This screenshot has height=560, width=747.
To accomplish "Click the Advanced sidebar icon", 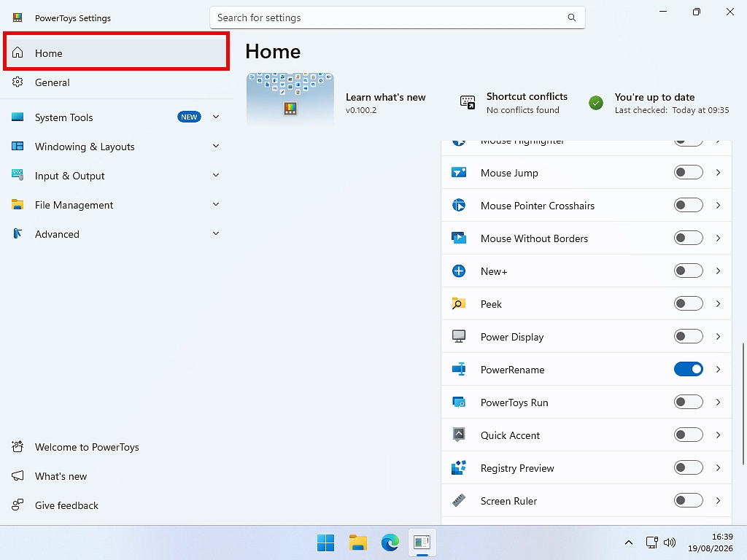I will tap(18, 234).
